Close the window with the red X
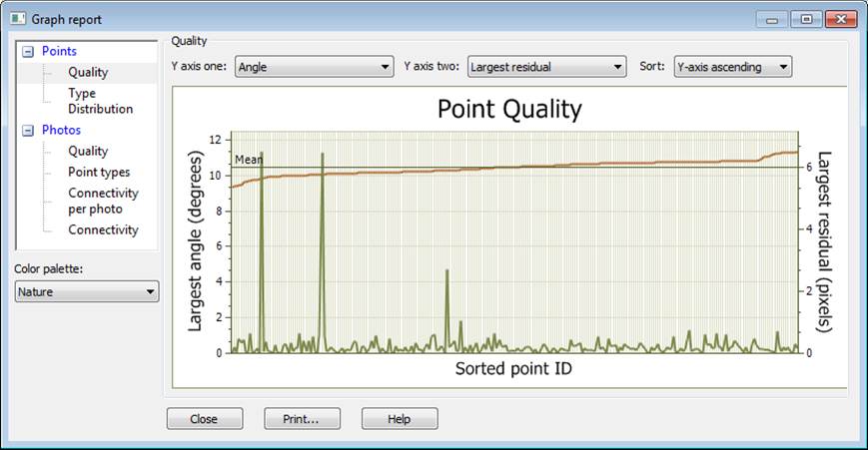The image size is (868, 450). [x=840, y=19]
